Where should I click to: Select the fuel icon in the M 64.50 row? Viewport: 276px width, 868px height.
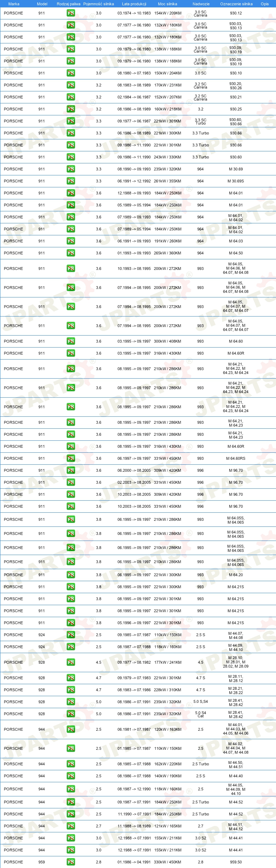(x=71, y=253)
